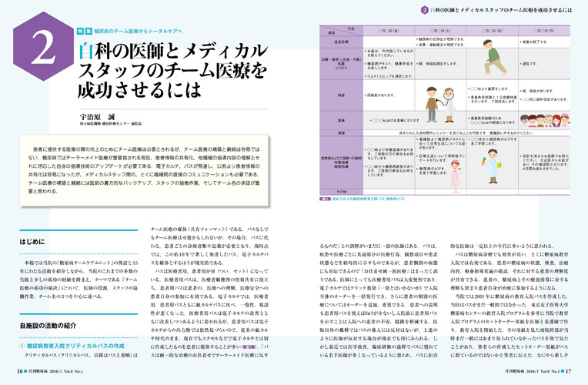588x385 pixels.
Task: Click the illustration of the man stretching
Action: pyautogui.click(x=493, y=58)
